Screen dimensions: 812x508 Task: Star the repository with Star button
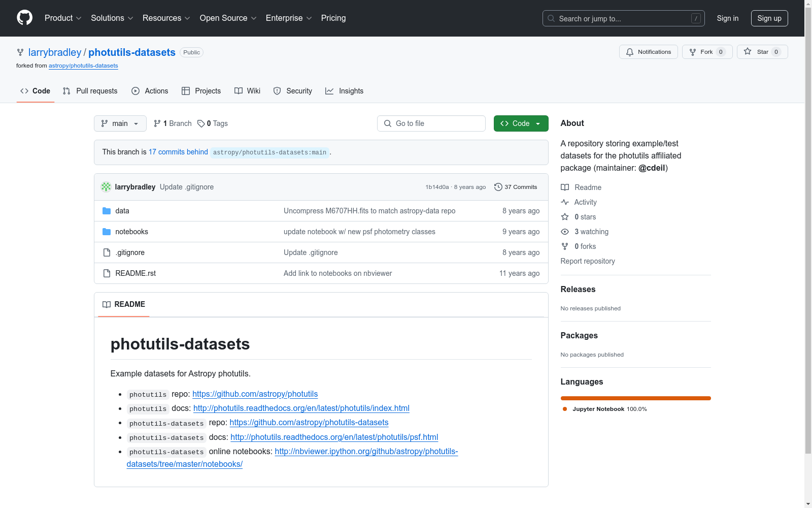762,52
